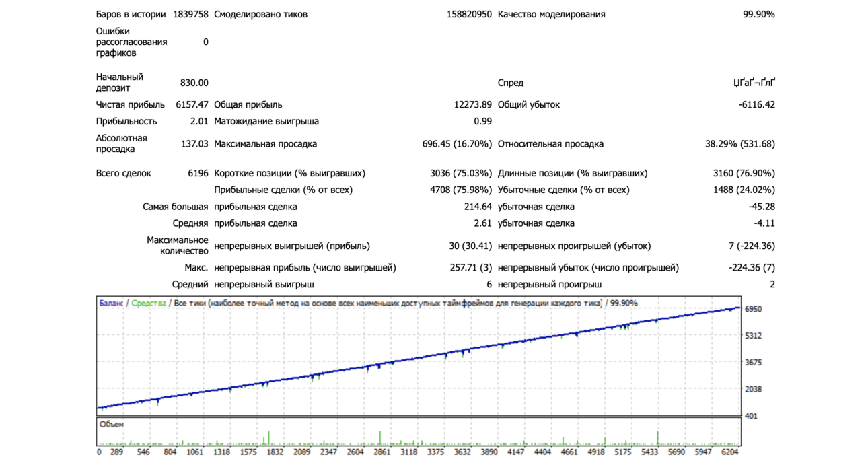Select the largest profit trade value 214.64
This screenshot has width=868, height=463.
[478, 207]
